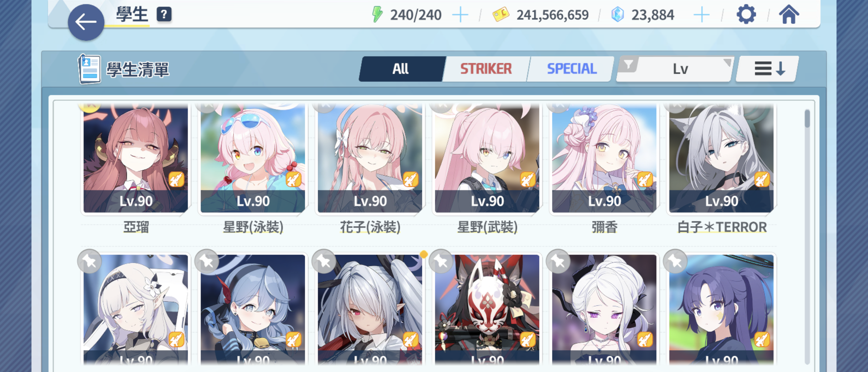
Task: Switch to the STRIKER tab
Action: [486, 69]
